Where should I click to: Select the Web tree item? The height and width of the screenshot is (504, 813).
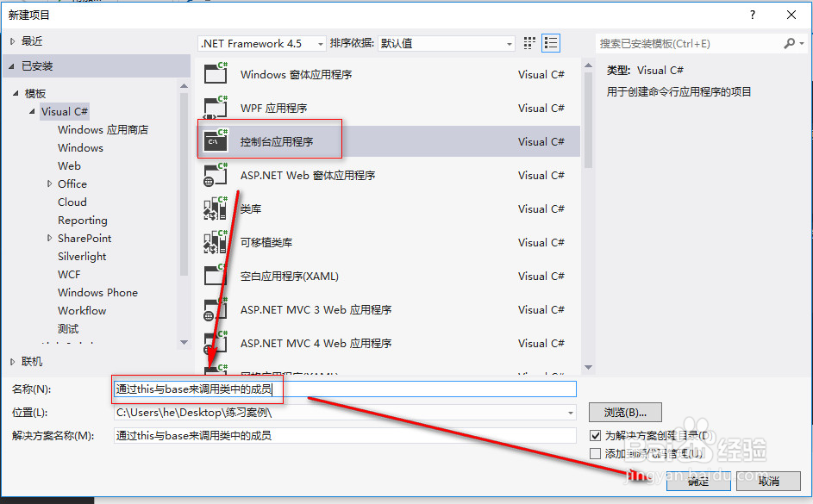(69, 165)
